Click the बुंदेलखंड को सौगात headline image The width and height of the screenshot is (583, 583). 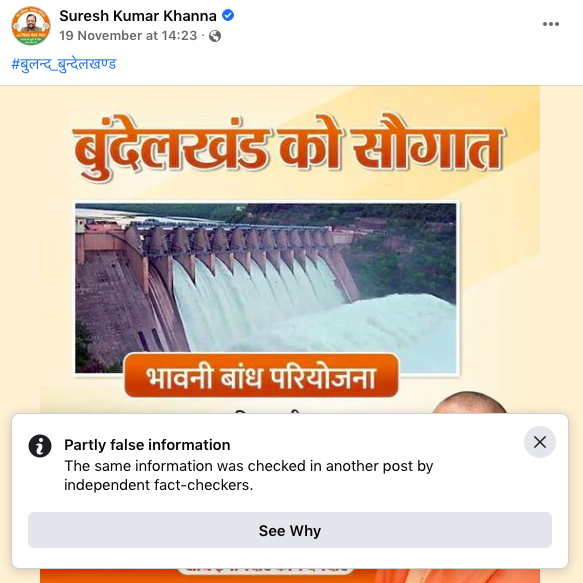click(289, 148)
